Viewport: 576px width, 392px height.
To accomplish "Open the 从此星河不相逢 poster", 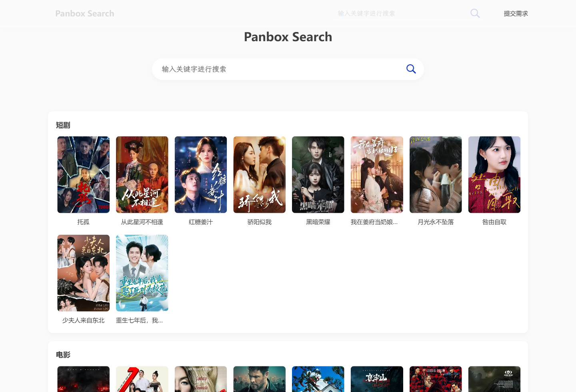I will 142,174.
